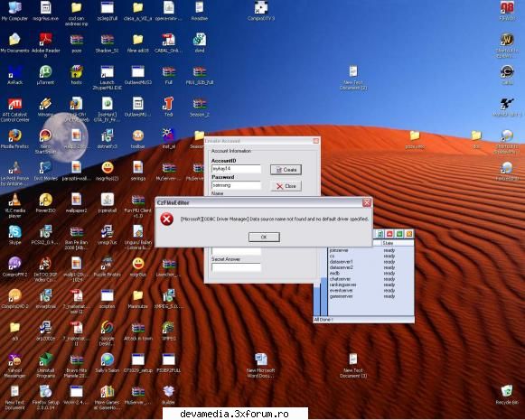
Task: Click the red error icon in the dialog
Action: pos(167,219)
